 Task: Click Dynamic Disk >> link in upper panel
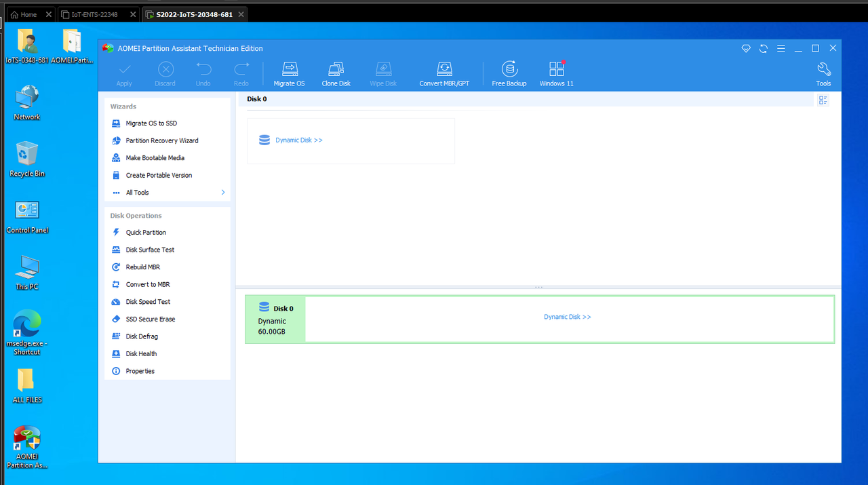(299, 140)
